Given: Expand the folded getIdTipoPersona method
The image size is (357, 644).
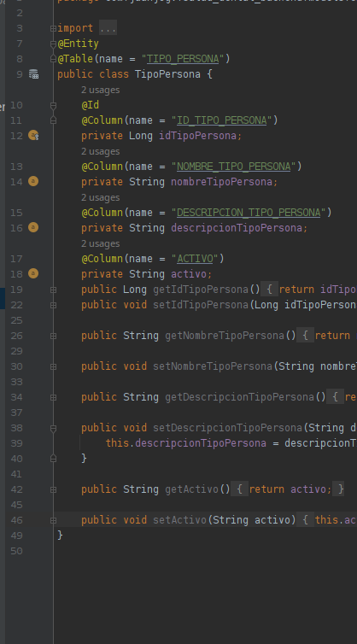Looking at the screenshot, I should [x=53, y=290].
